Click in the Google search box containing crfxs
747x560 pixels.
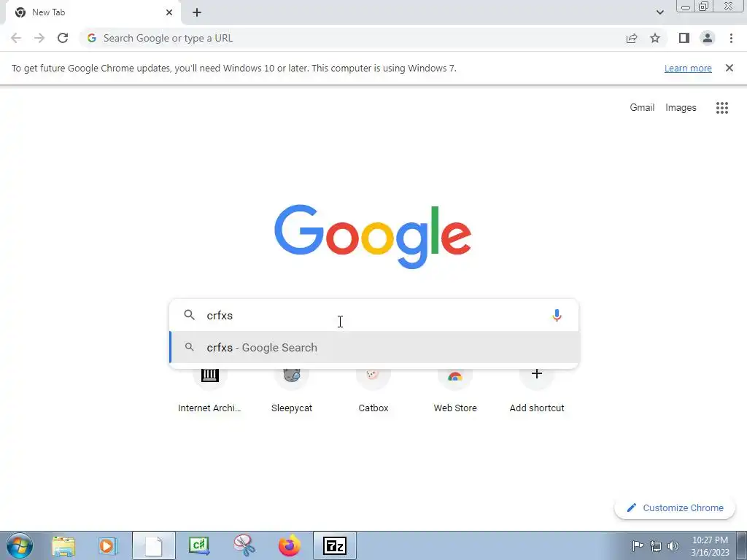point(374,315)
